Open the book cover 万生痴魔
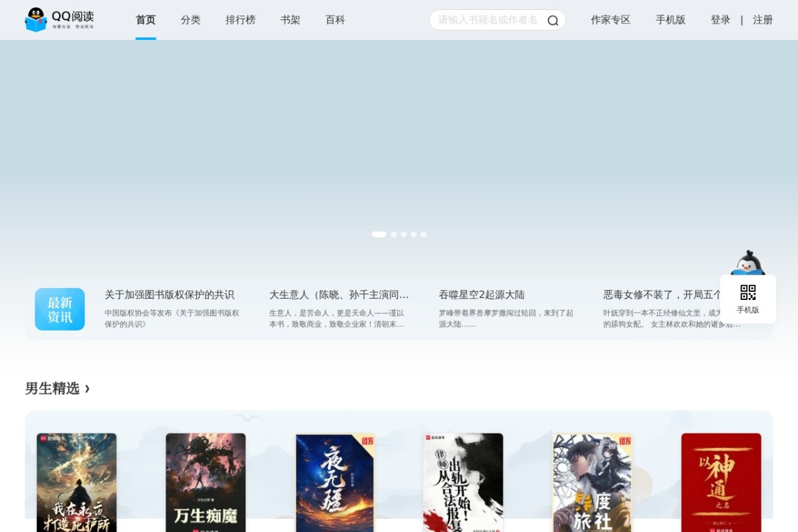Viewport: 798px width, 532px height. pos(205,483)
